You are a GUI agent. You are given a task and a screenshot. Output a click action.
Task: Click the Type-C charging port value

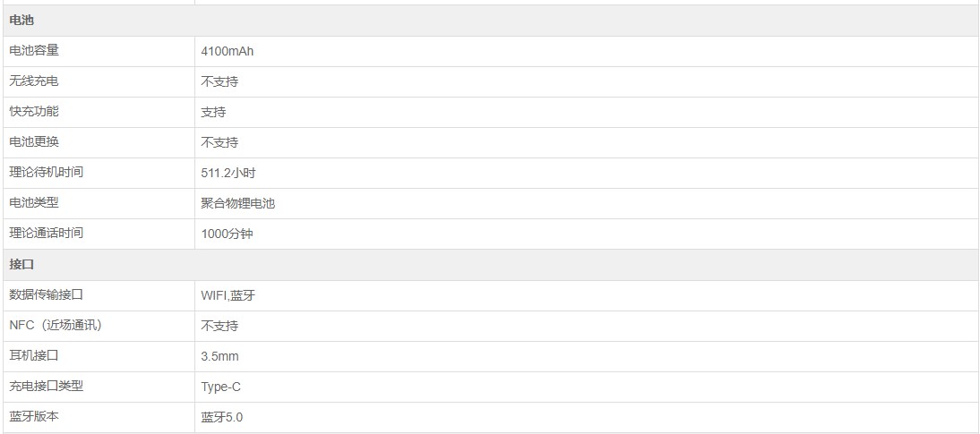[x=221, y=387]
